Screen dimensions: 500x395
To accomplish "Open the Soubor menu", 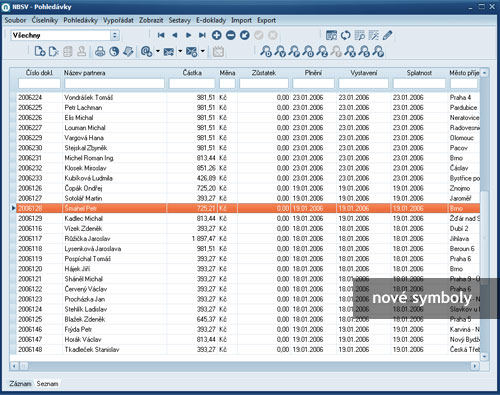I will point(15,20).
